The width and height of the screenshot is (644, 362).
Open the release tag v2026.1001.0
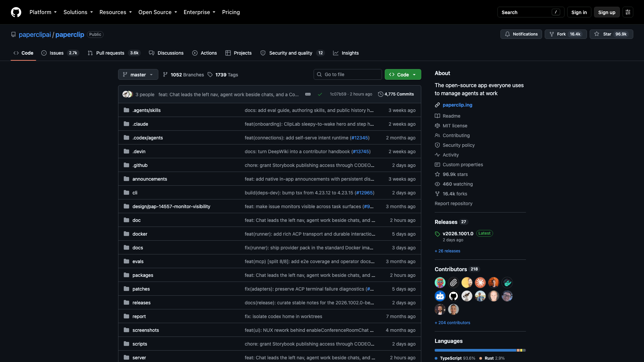click(458, 234)
